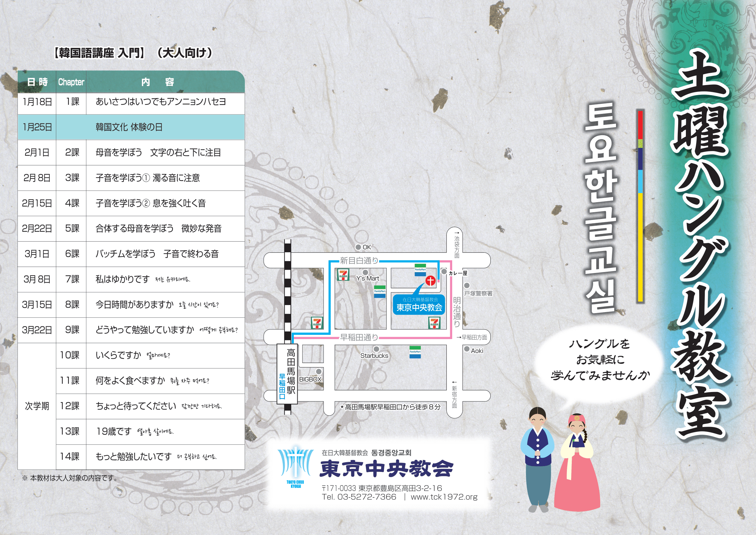
Task: Click the blue 東京中央教会 label on map
Action: (x=419, y=305)
